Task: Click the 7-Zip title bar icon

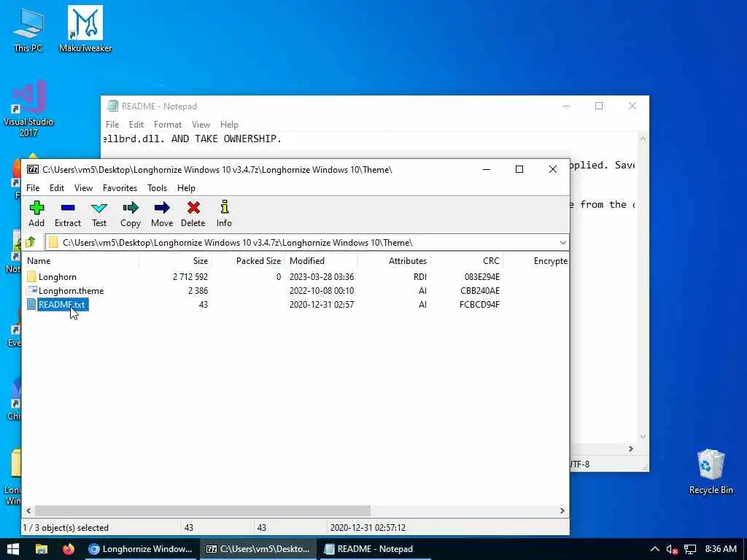Action: (33, 169)
